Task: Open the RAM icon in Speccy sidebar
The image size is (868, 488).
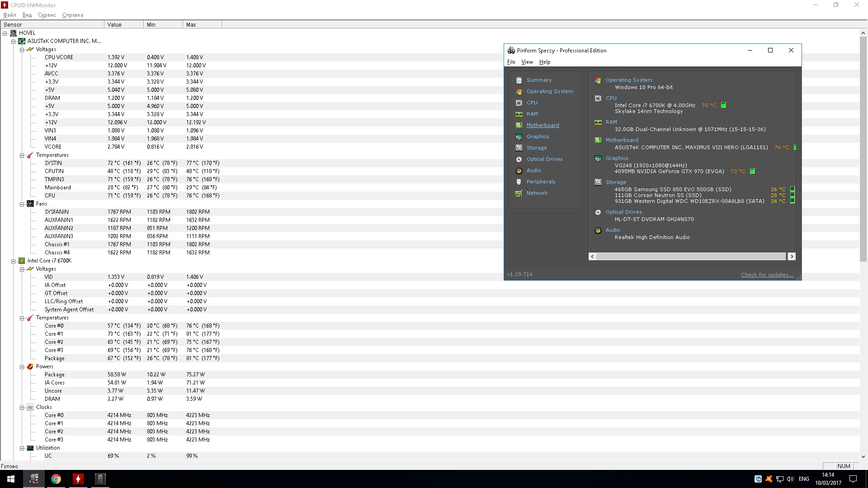Action: 519,114
